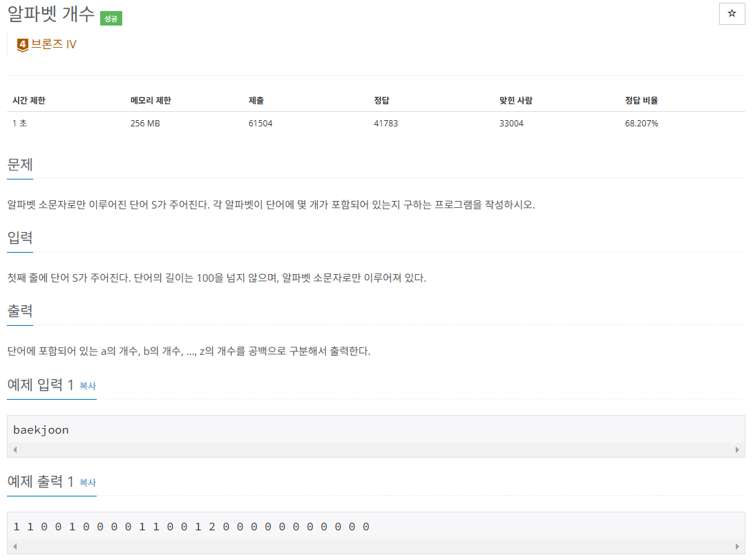Click the accuracy ratio 68.207%
The width and height of the screenshot is (753, 560).
click(641, 124)
